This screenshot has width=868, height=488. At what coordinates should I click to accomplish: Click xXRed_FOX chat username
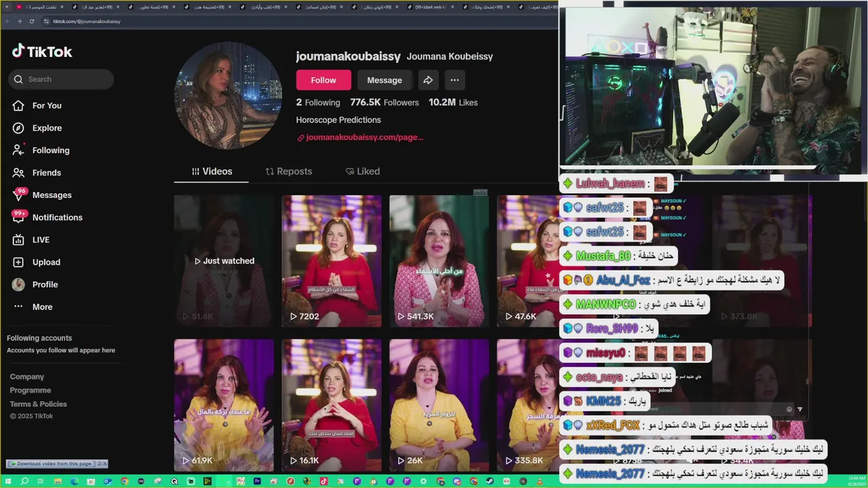coord(613,426)
